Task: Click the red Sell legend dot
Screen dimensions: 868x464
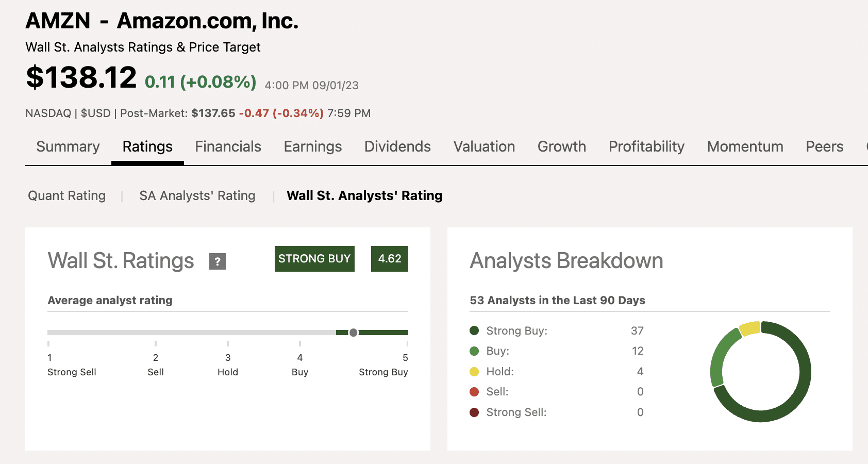Action: point(474,392)
